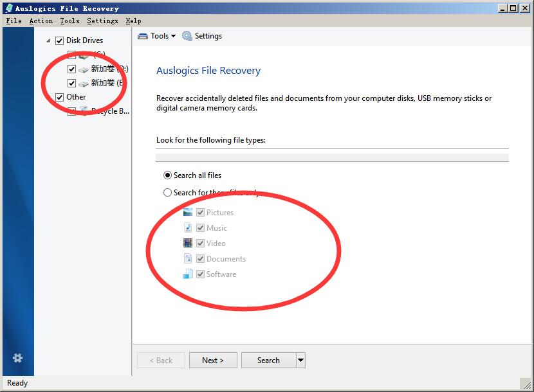Open the Tools dropdown in the toolbar
534x392 pixels.
[x=157, y=36]
